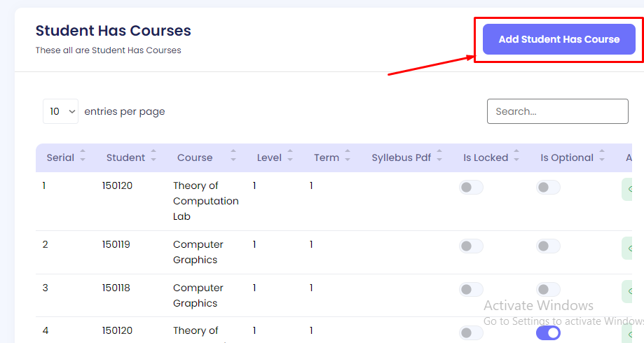The height and width of the screenshot is (343, 644).
Task: Enable Is Locked toggle for serial 1
Action: coord(471,187)
